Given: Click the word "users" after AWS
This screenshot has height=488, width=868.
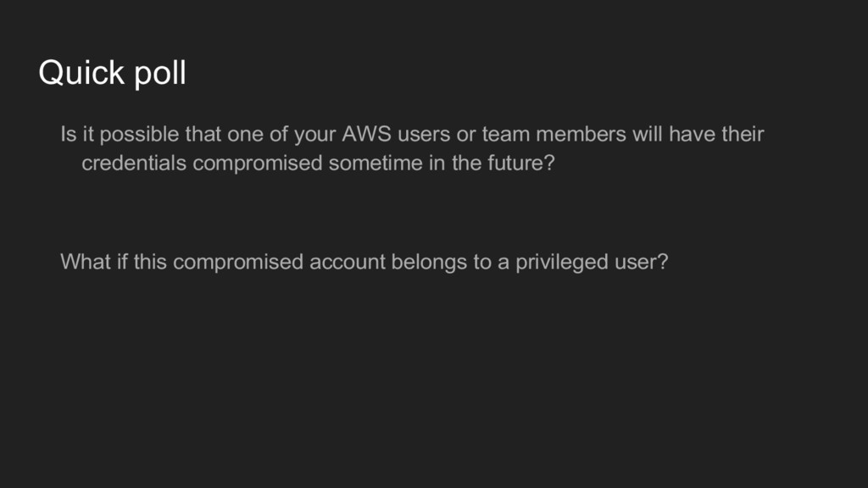Looking at the screenshot, I should (x=424, y=135).
